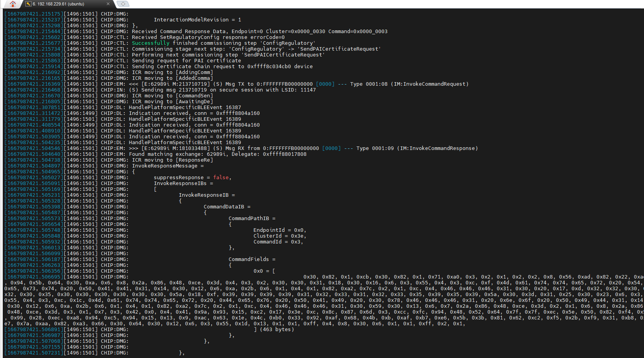Click 'CommandPathIB =' text
Screen dimensions: 644x358
coord(252,219)
